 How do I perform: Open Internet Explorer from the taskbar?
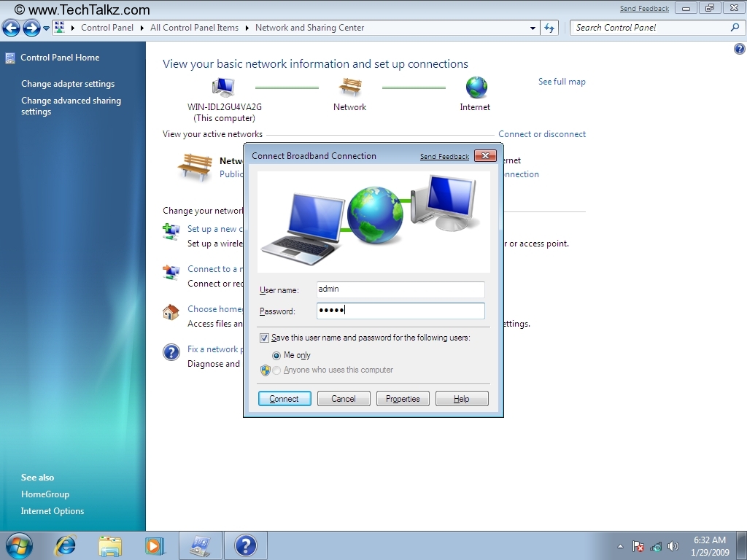pos(66,545)
